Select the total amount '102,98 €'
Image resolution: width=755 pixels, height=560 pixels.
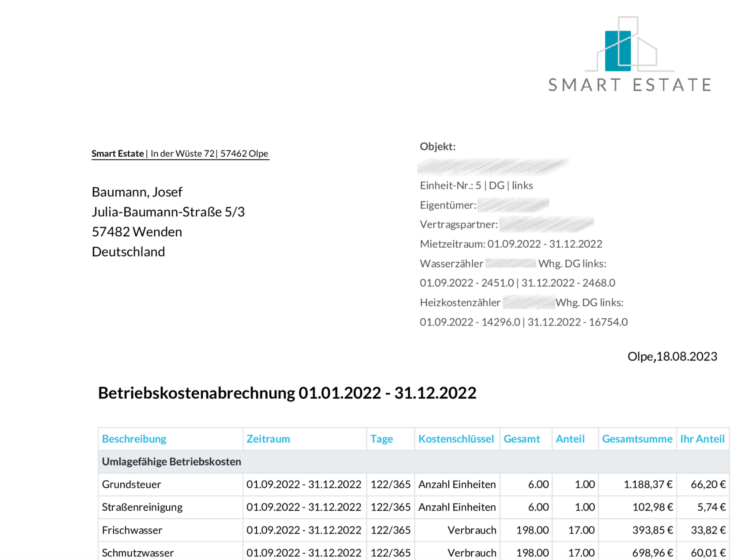tap(653, 507)
